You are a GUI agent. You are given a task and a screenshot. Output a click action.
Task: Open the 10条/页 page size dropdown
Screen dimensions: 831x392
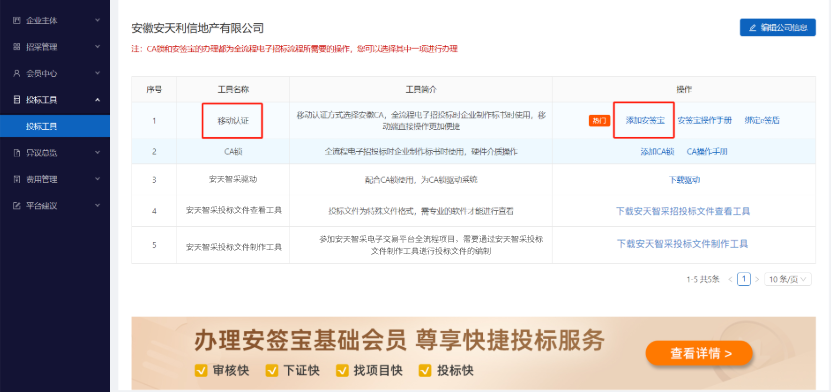pyautogui.click(x=788, y=279)
